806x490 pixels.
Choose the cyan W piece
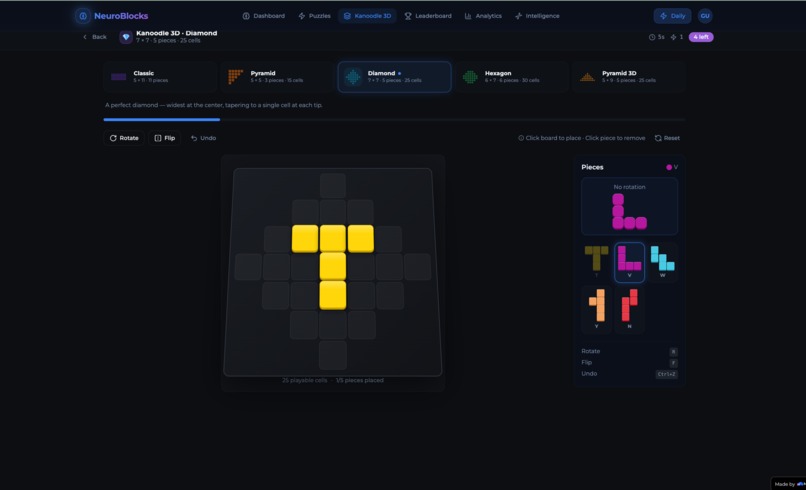[663, 262]
